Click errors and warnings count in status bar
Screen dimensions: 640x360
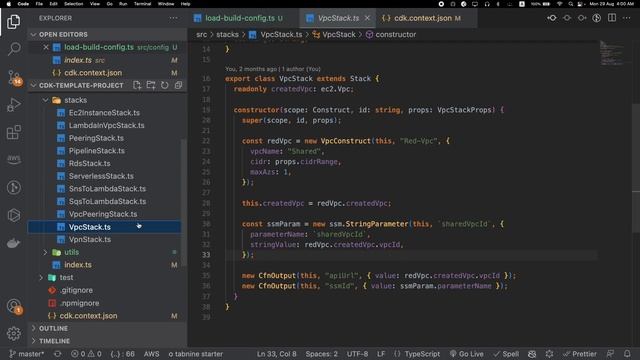pyautogui.click(x=86, y=354)
